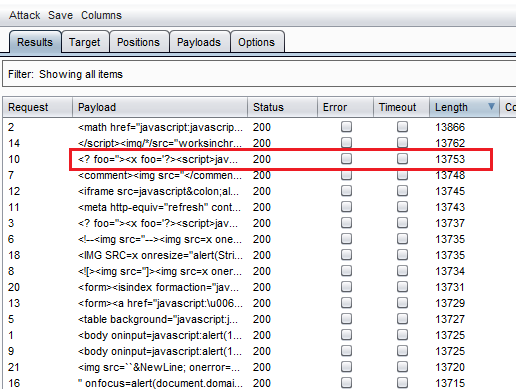This screenshot has height=389, width=516.
Task: Click length value 13743
Action: click(450, 207)
